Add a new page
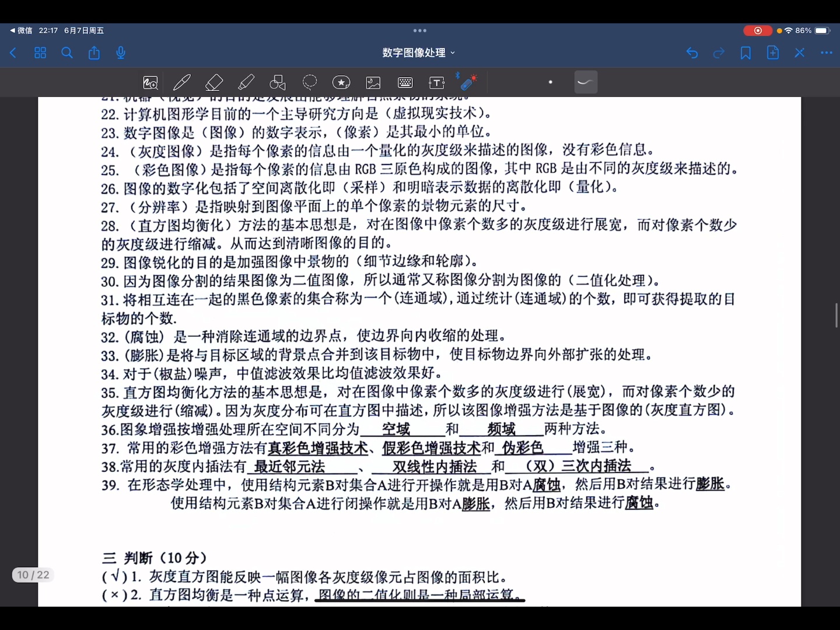The width and height of the screenshot is (840, 630). (773, 52)
